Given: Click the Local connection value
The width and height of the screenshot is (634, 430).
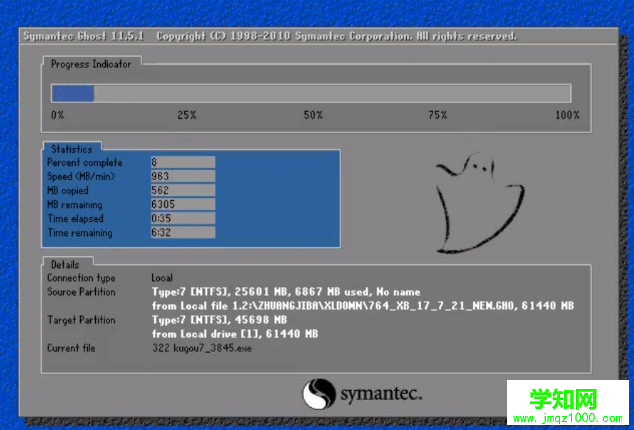Looking at the screenshot, I should (x=162, y=278).
